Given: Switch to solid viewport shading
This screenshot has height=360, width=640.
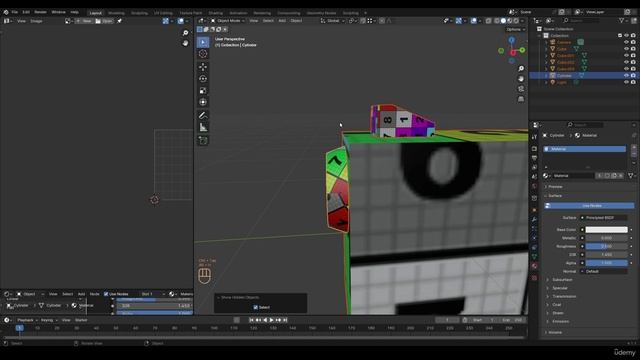Looking at the screenshot, I should pos(503,21).
